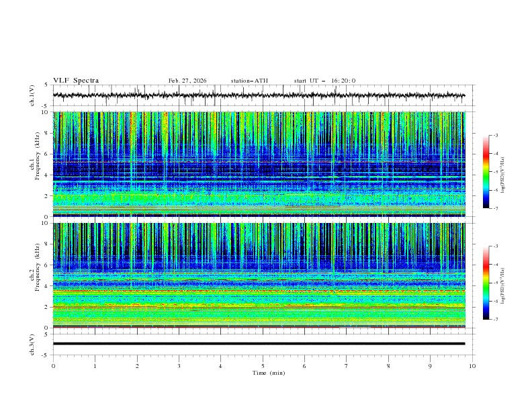Click the ch.1 colorbar "log(PSD)(V²/Hz)" label
Image resolution: width=532 pixels, height=411 pixels.
coord(503,175)
